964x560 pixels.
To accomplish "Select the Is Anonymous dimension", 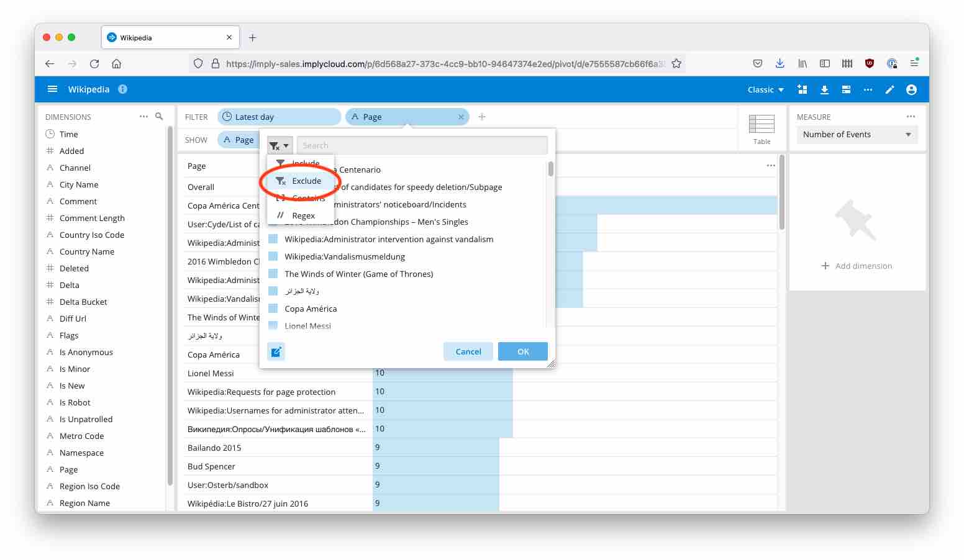I will coord(86,352).
